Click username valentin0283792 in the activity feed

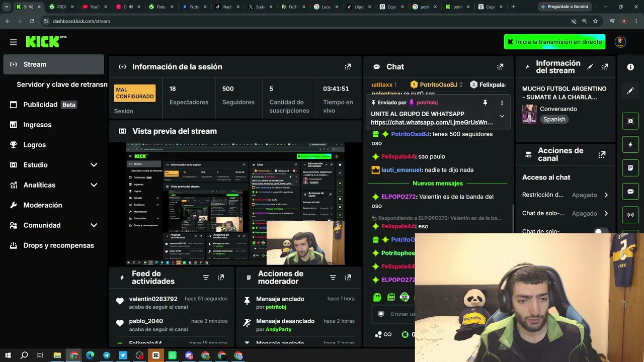pyautogui.click(x=153, y=299)
